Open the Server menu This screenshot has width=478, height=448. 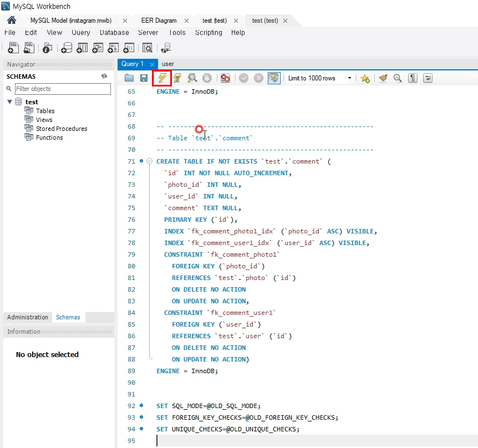click(x=148, y=33)
